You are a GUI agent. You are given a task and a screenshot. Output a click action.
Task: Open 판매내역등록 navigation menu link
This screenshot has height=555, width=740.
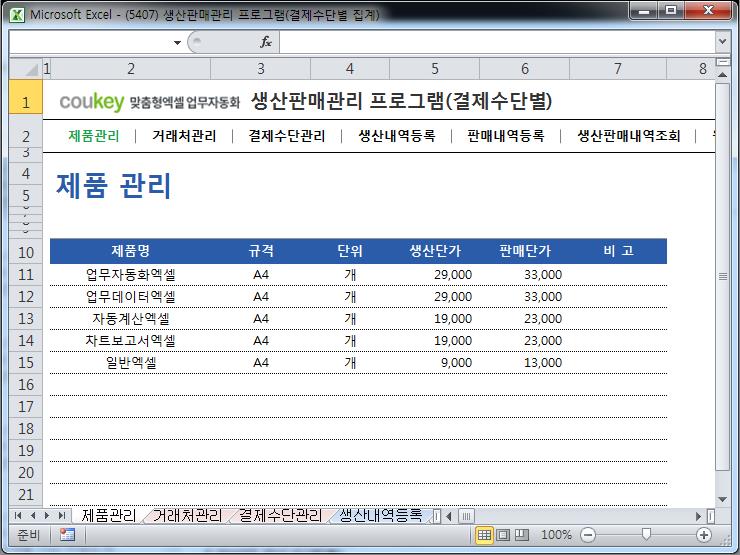click(505, 136)
